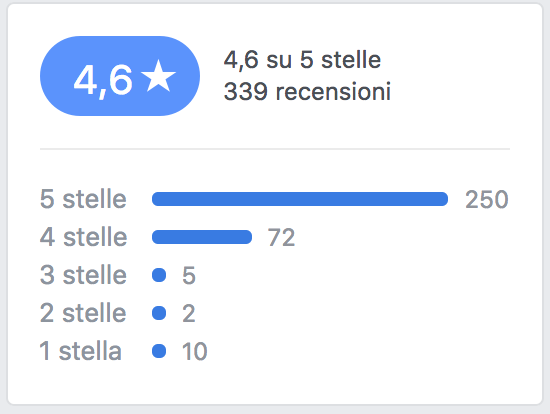Click the 10 count for one star
The image size is (550, 414).
click(195, 351)
